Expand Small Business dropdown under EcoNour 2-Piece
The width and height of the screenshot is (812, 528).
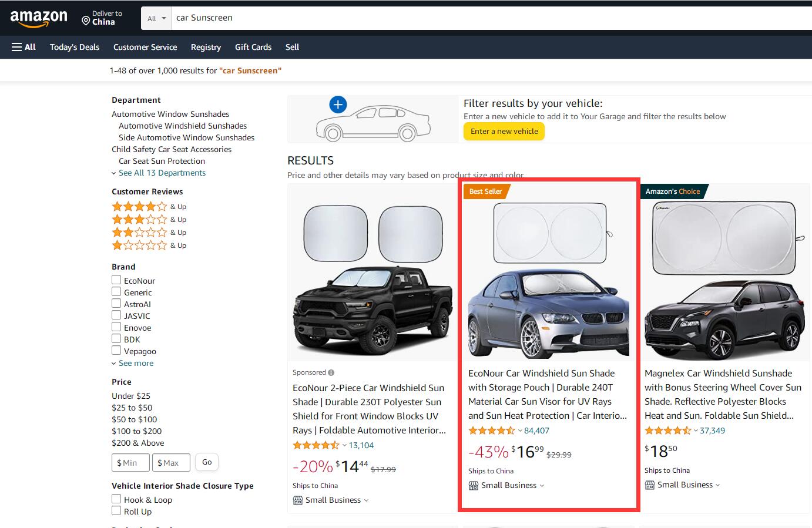[x=366, y=500]
